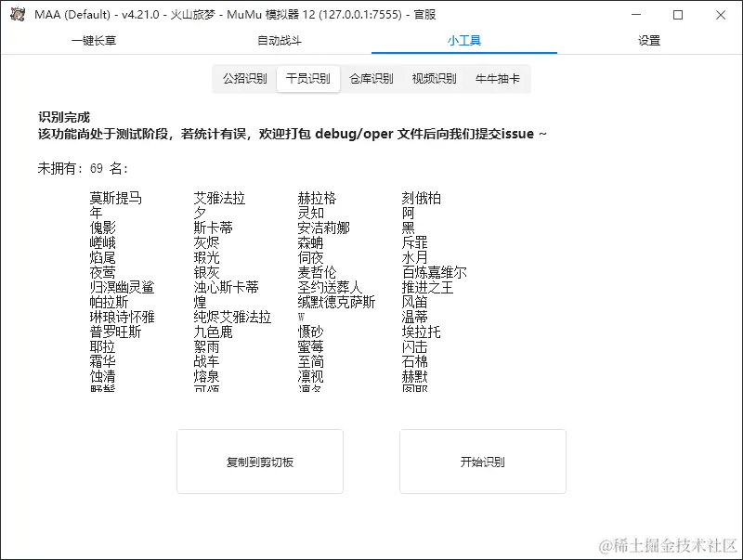
Task: Click operator name 蚀清
Action: point(103,376)
